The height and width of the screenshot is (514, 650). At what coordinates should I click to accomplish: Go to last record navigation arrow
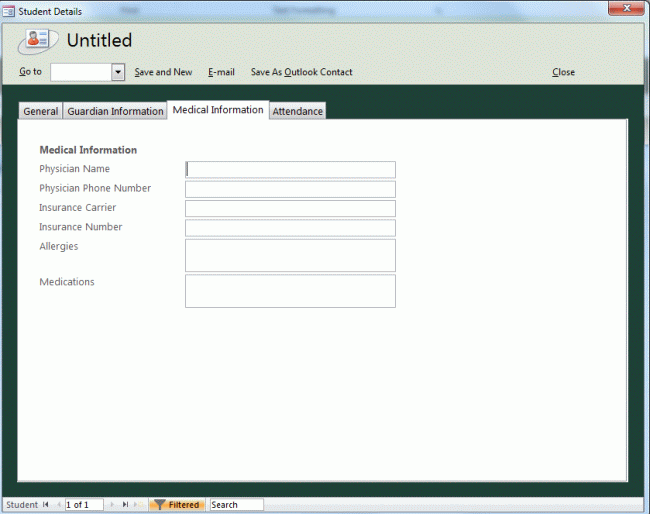coord(125,504)
